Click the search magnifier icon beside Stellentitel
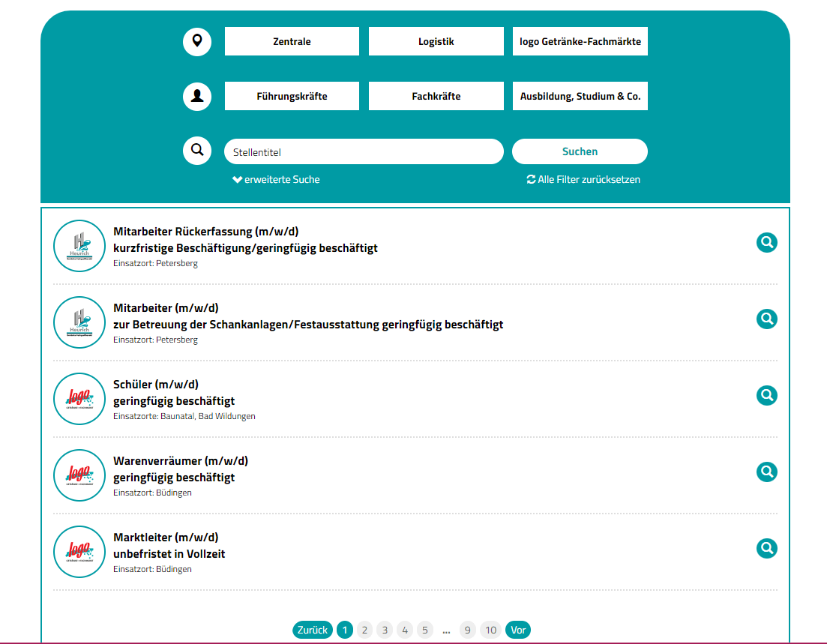 point(197,151)
